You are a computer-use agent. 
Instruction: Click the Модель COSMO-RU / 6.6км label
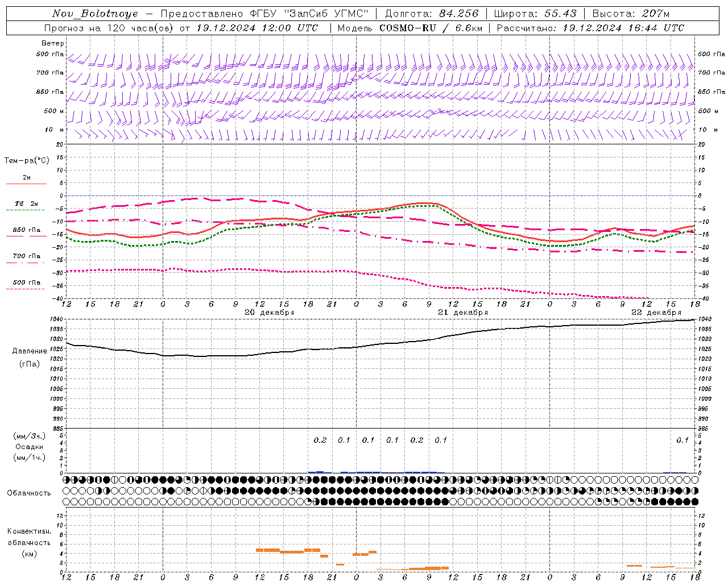(x=409, y=28)
